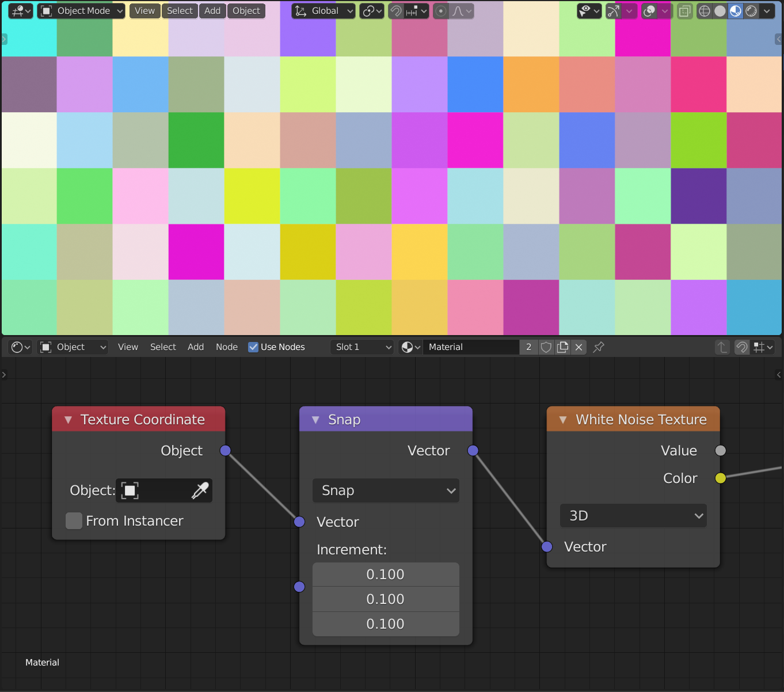Click the first Increment value field
The width and height of the screenshot is (784, 692).
(386, 575)
